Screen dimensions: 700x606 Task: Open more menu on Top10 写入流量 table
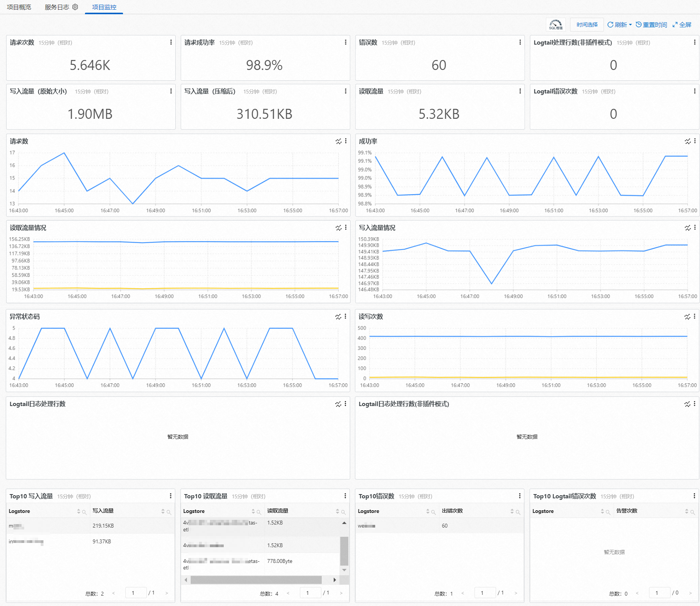tap(171, 496)
